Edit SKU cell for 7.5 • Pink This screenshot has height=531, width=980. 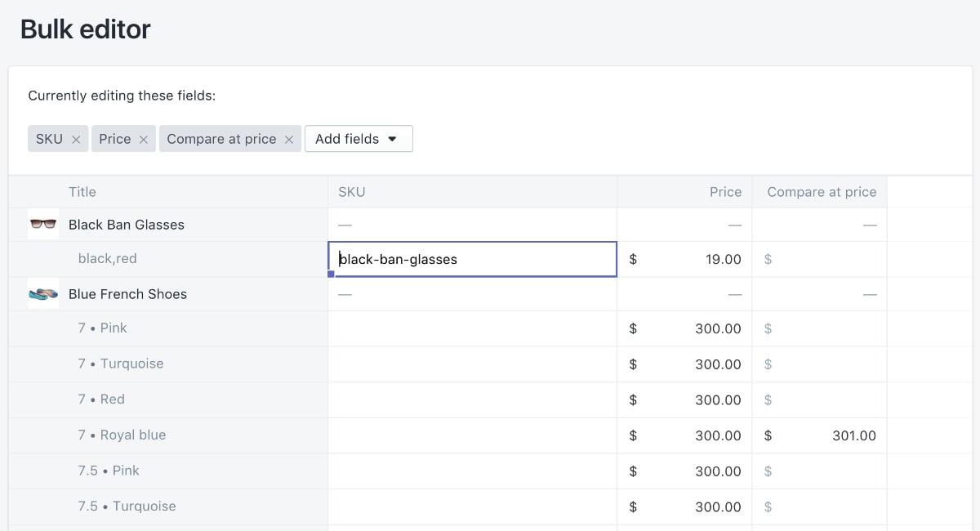pyautogui.click(x=472, y=471)
